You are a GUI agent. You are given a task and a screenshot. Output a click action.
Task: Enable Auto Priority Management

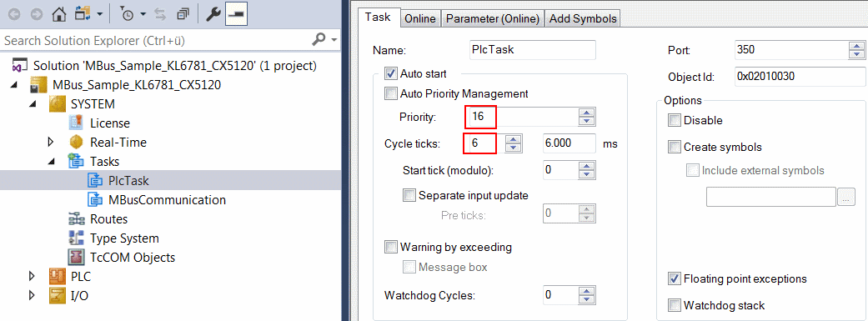click(x=391, y=94)
